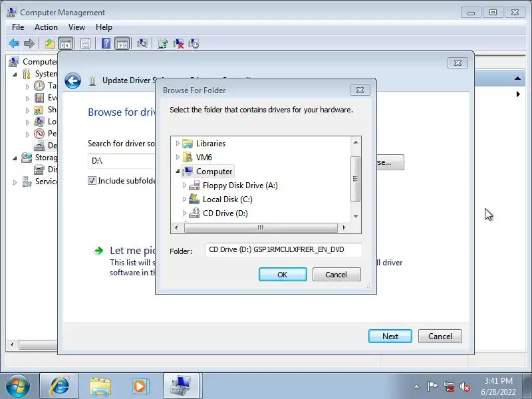Screen dimensions: 532x399
Task: Click the vertical scrollbar thumb in folder tree
Action: coord(355,179)
